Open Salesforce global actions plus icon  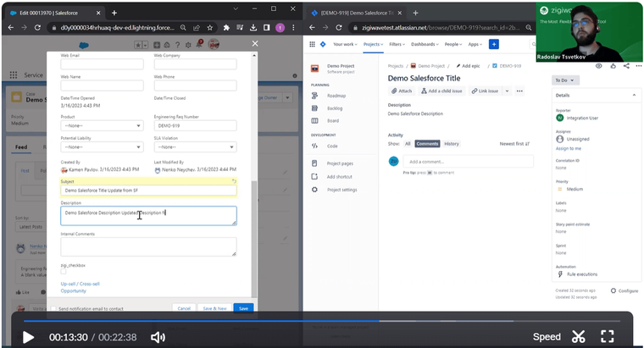click(x=157, y=45)
